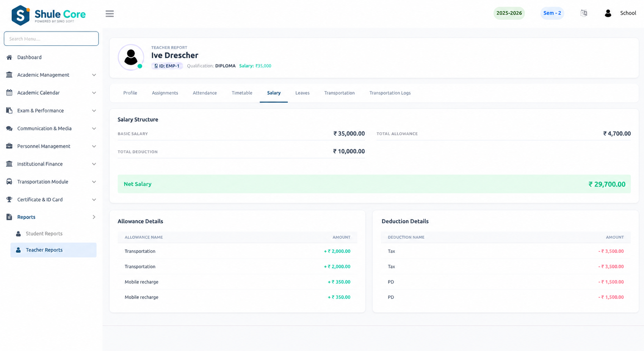Click the Communication & Media chat icon
Viewport: 644px width, 351px height.
[9, 128]
